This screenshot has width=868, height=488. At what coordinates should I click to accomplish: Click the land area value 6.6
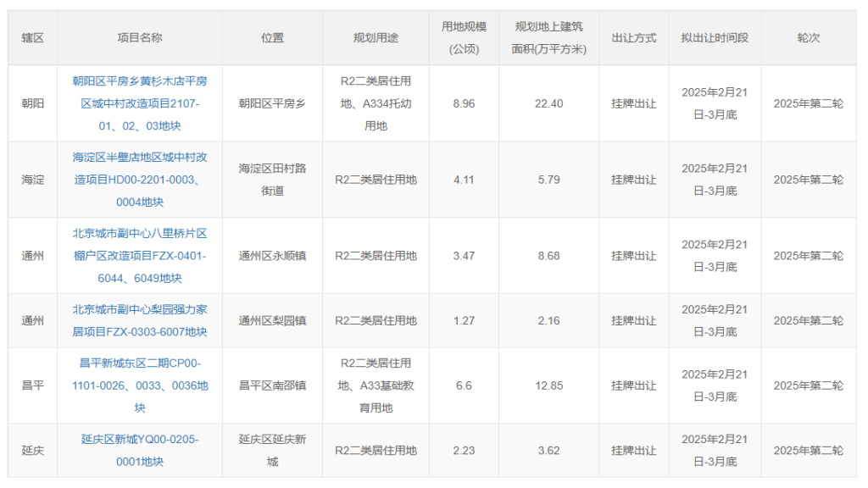tap(464, 385)
